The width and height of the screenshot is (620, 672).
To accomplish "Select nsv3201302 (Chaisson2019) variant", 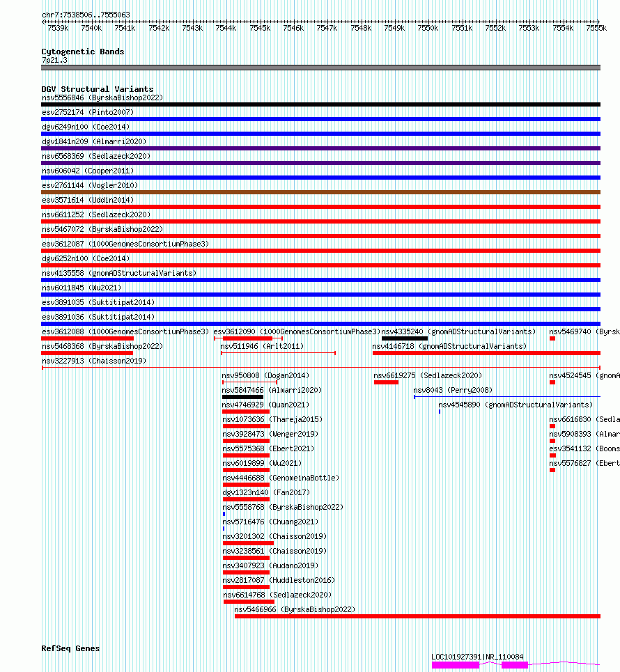I will [248, 543].
